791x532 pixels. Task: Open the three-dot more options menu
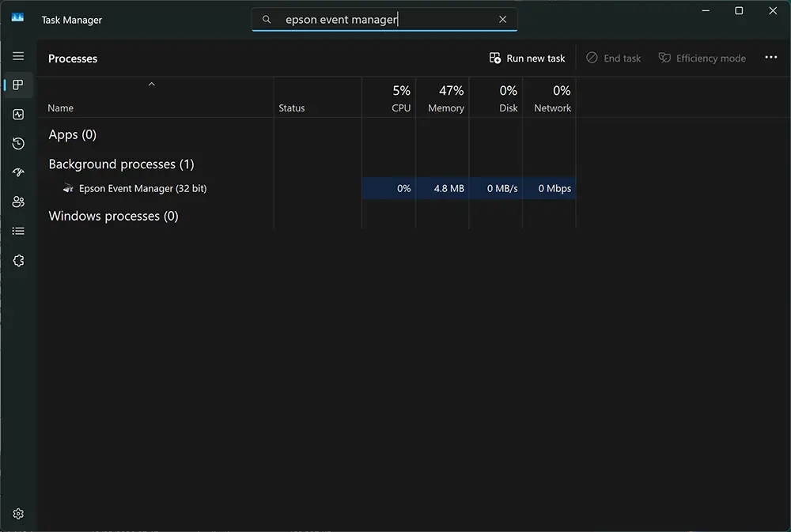click(770, 57)
